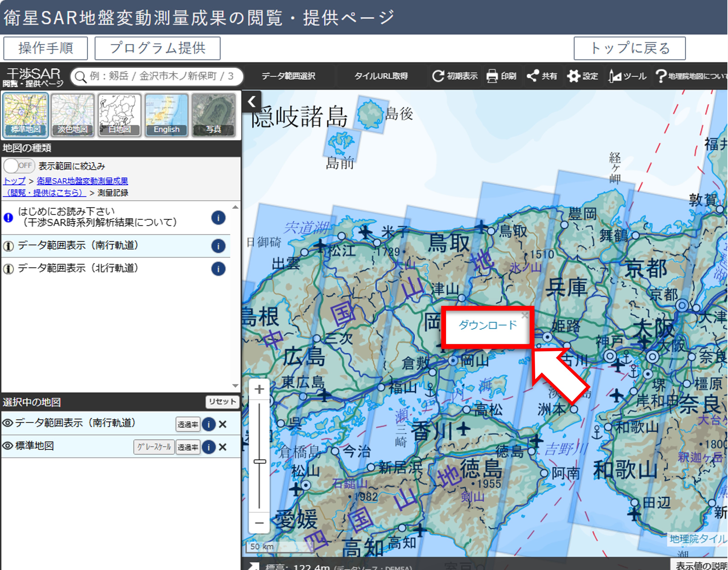Show info for selected 標準地図 layer

(209, 447)
